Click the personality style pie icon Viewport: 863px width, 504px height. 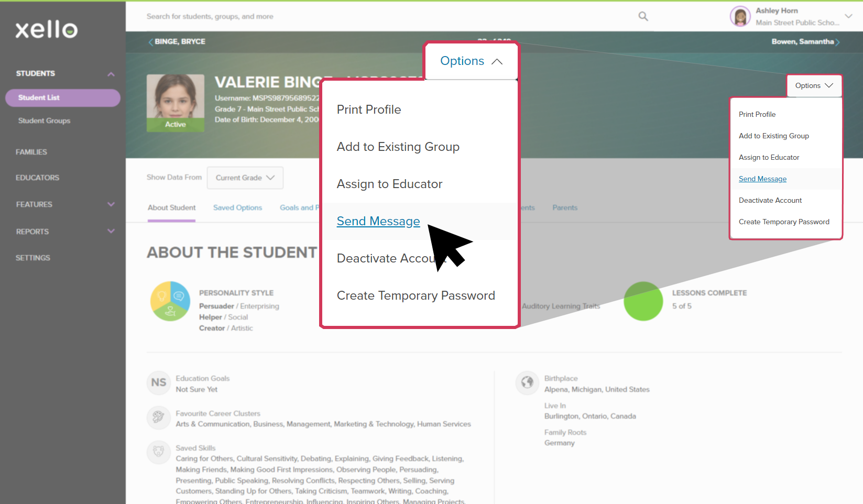click(x=170, y=301)
